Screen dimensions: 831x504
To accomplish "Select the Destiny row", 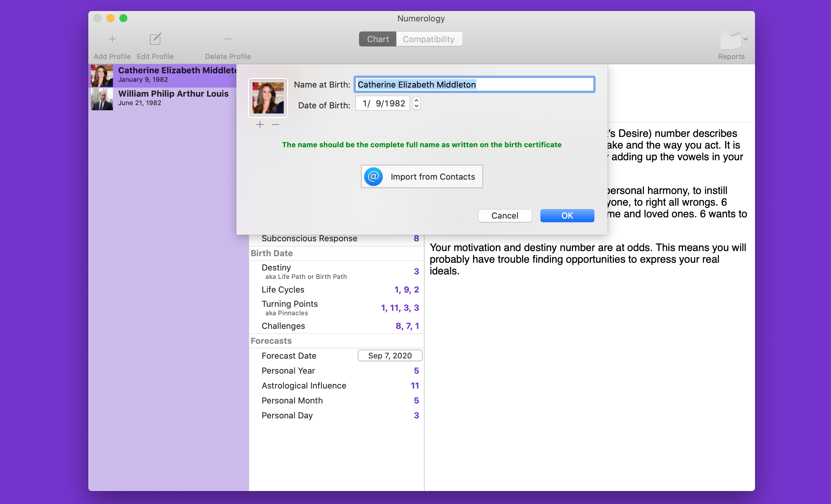I will 336,271.
